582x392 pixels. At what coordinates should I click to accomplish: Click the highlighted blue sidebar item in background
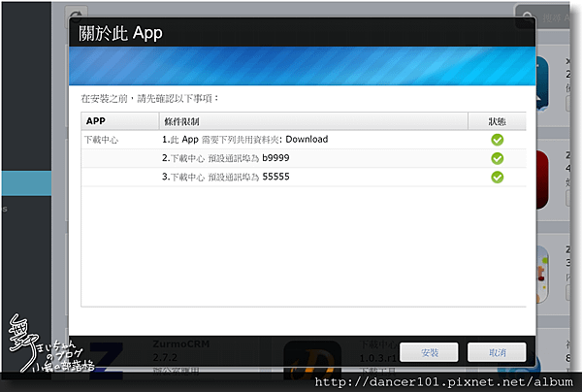(26, 183)
